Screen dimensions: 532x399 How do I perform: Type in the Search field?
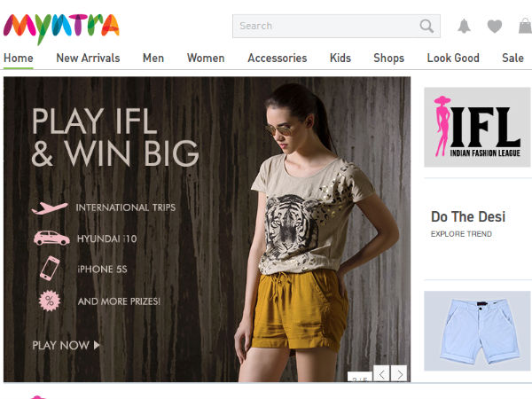click(x=324, y=26)
